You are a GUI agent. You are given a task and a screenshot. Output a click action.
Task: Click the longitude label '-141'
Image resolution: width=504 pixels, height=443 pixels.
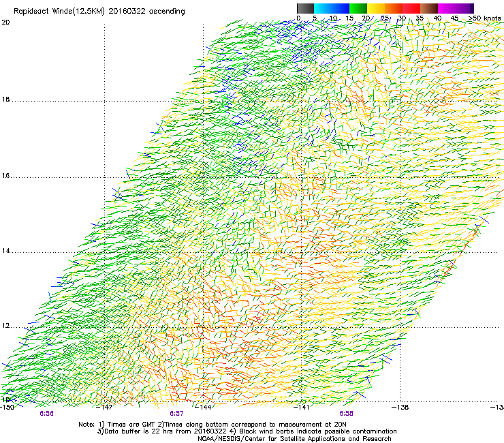click(302, 408)
